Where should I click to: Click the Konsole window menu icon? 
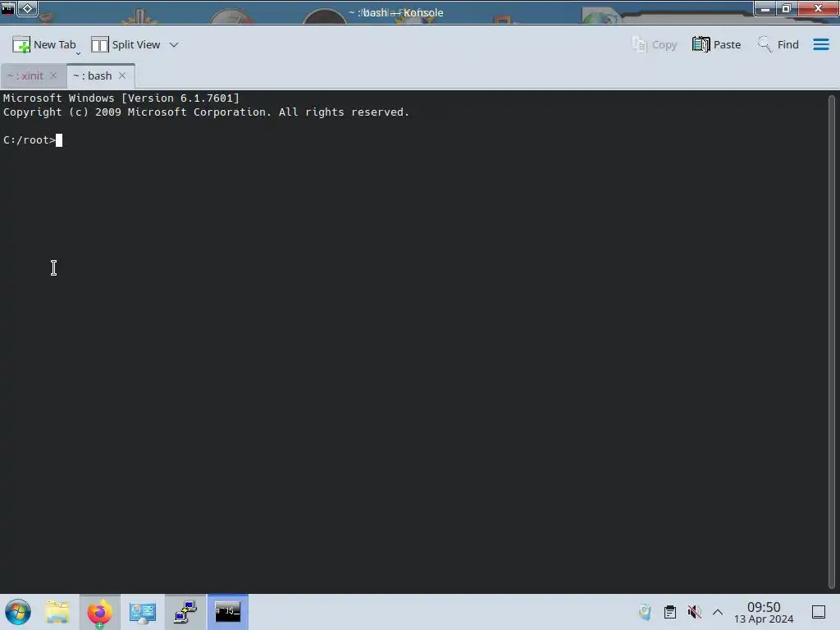8,8
